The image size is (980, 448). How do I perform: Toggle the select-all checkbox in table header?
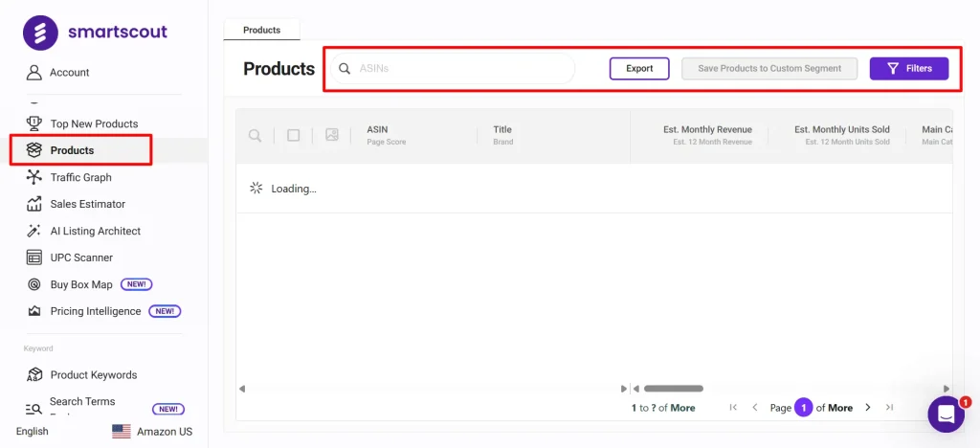coord(293,135)
